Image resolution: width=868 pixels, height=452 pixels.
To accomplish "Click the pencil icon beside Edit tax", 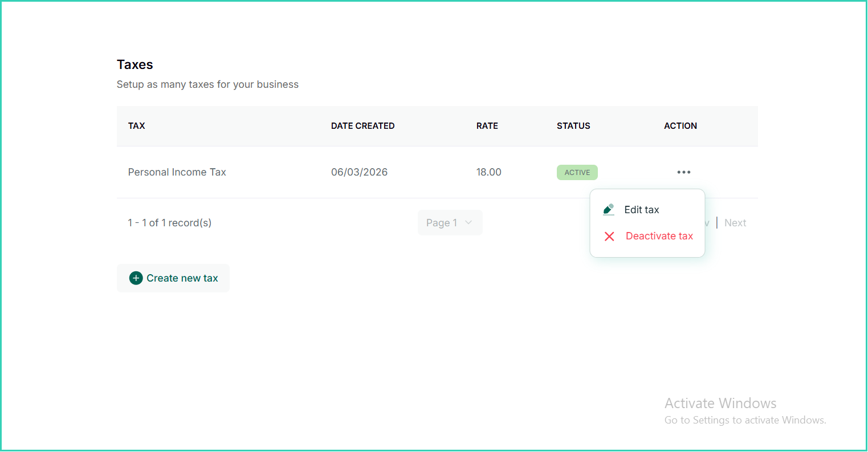I will click(x=609, y=209).
